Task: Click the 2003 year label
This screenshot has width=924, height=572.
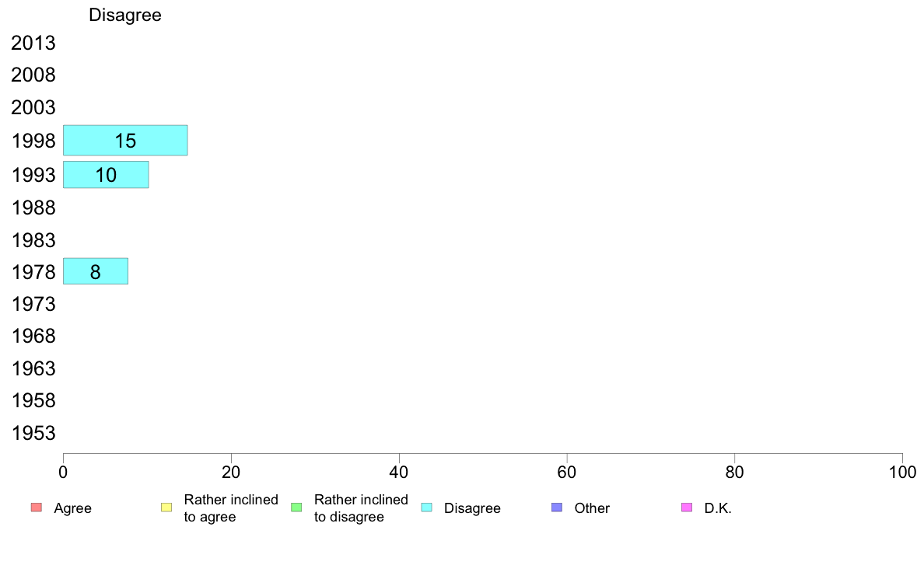Action: (33, 107)
